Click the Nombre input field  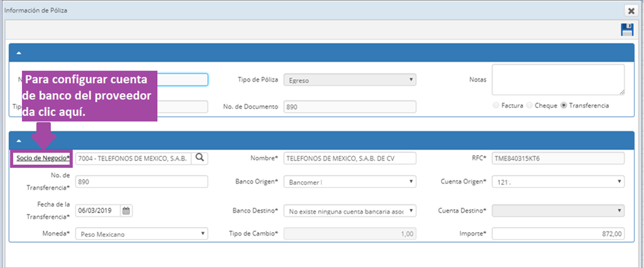point(350,159)
